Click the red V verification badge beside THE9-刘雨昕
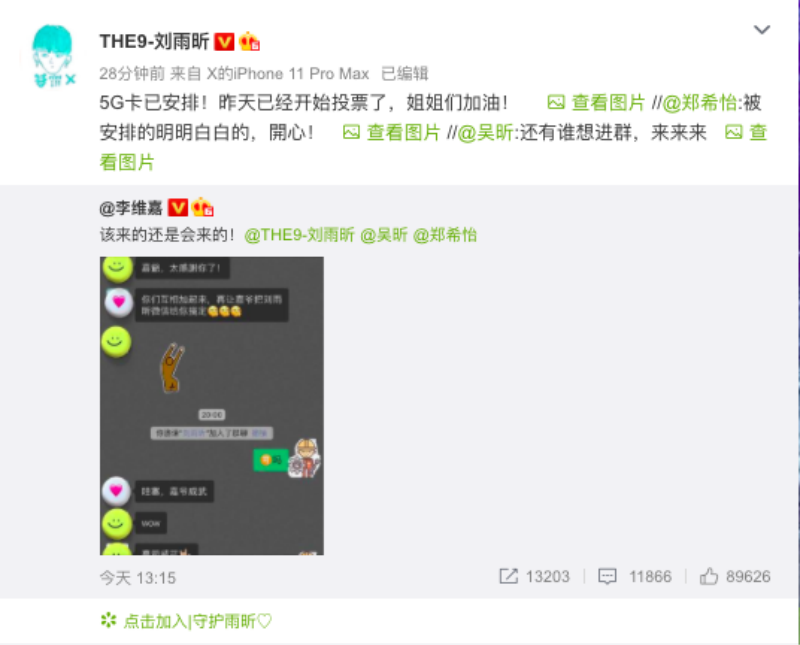This screenshot has height=645, width=800. click(224, 42)
